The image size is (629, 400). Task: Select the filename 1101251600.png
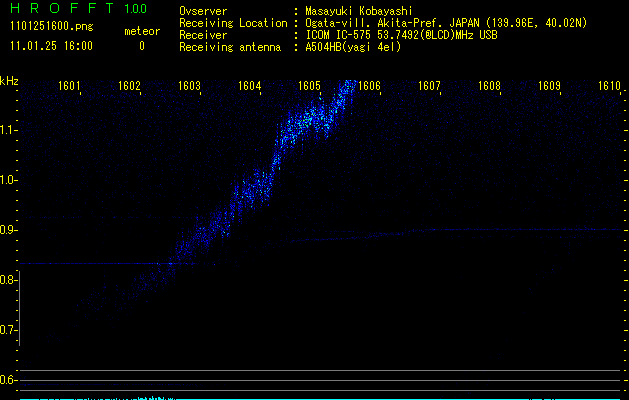pos(52,26)
